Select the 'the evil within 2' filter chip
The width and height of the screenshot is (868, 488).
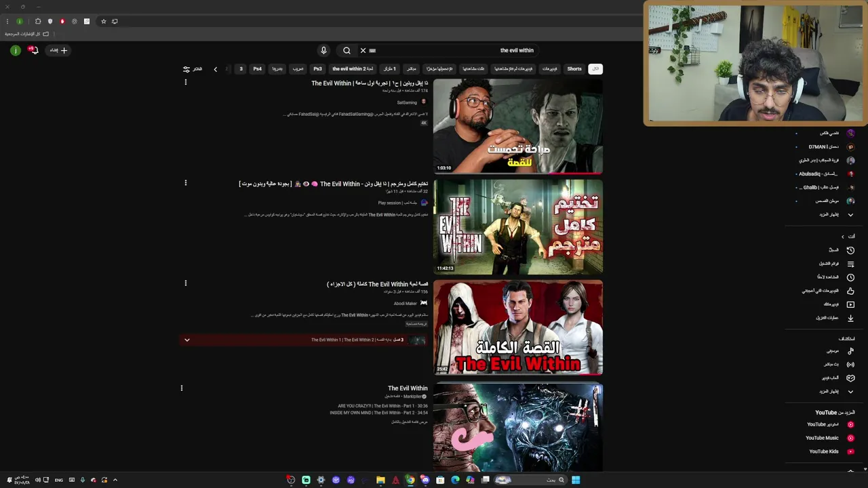(353, 69)
